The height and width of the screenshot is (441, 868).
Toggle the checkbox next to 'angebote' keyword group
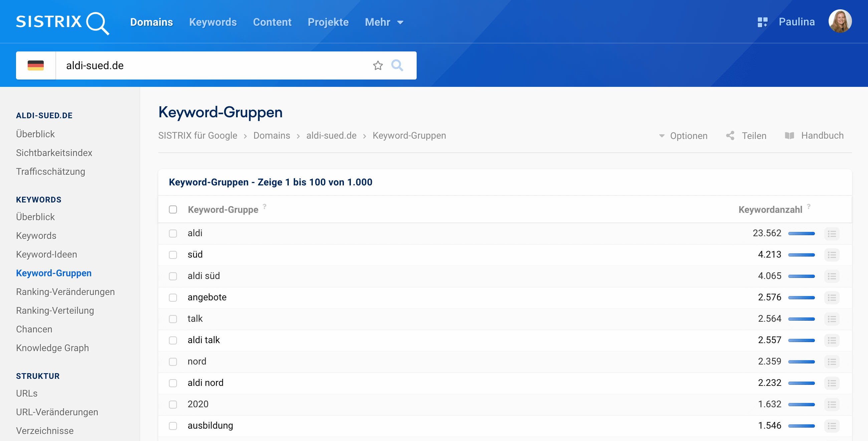tap(173, 297)
